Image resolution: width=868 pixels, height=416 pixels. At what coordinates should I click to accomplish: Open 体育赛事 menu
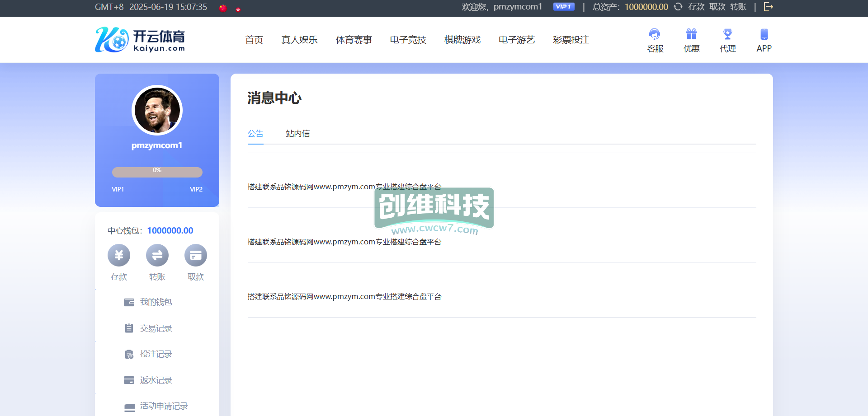pos(354,40)
